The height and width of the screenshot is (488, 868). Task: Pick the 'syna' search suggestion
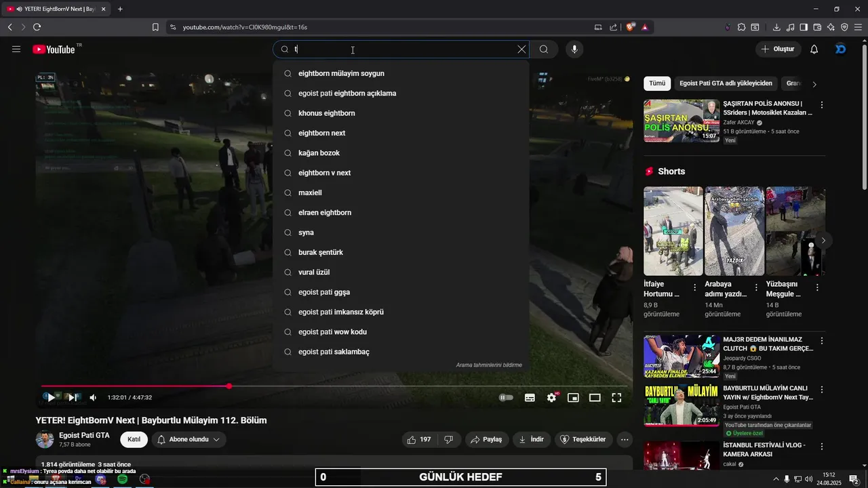(401, 232)
